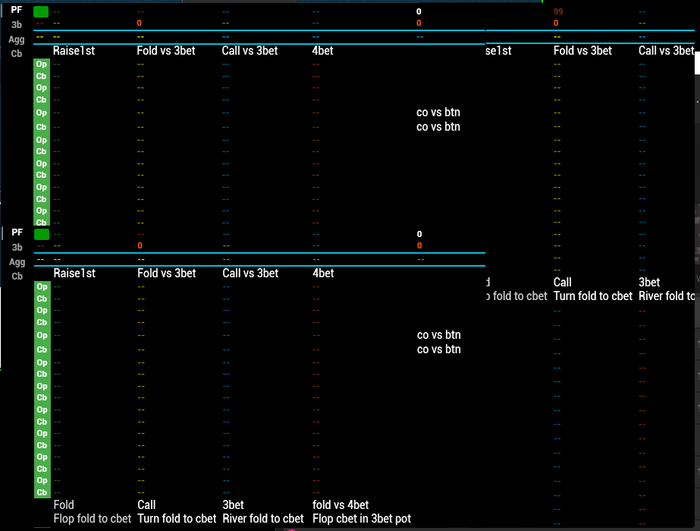Screen dimensions: 700x531
Task: Click Turn fold to cbet in right-hand popup
Action: tap(593, 296)
